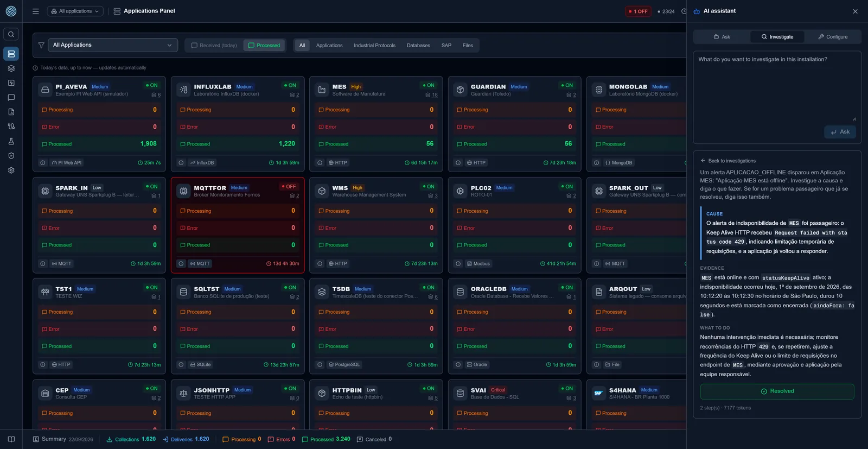Open the Ask tab in AI assistant
This screenshot has height=449, width=868.
point(722,37)
